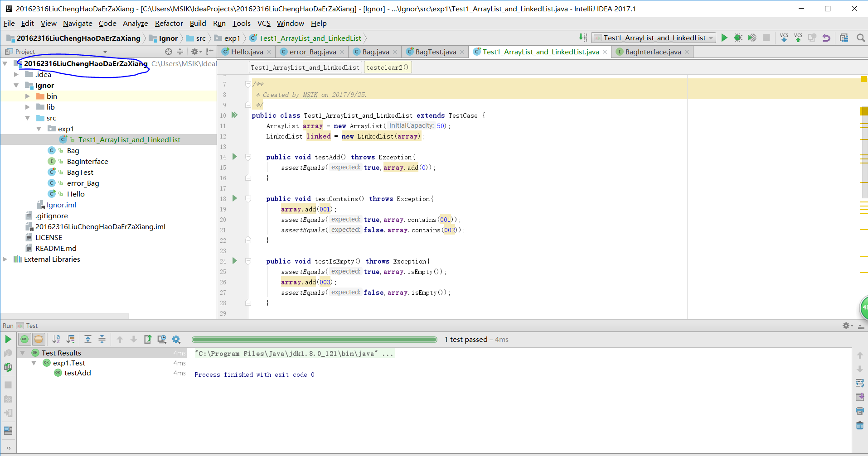Start the Debug configuration (bug icon)

738,38
